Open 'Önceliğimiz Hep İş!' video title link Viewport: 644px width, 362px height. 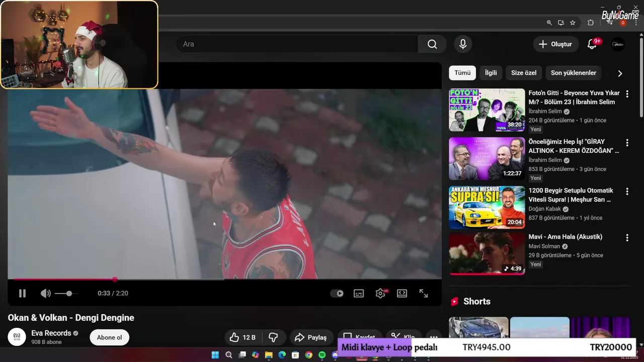pos(574,146)
